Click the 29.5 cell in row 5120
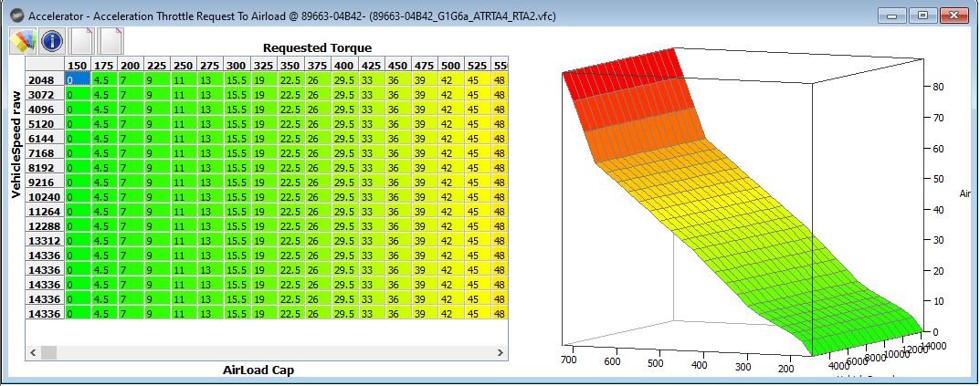Image resolution: width=980 pixels, height=386 pixels. point(344,124)
